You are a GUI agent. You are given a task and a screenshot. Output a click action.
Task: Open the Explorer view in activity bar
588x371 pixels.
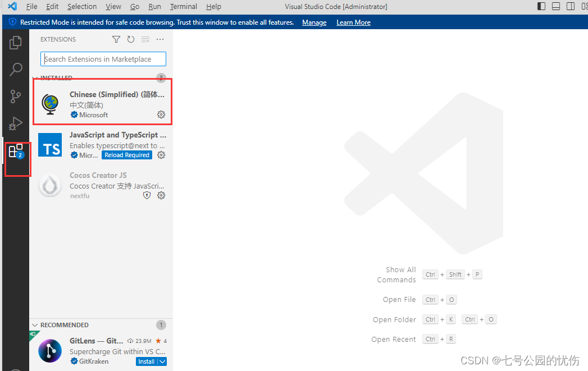[x=15, y=42]
